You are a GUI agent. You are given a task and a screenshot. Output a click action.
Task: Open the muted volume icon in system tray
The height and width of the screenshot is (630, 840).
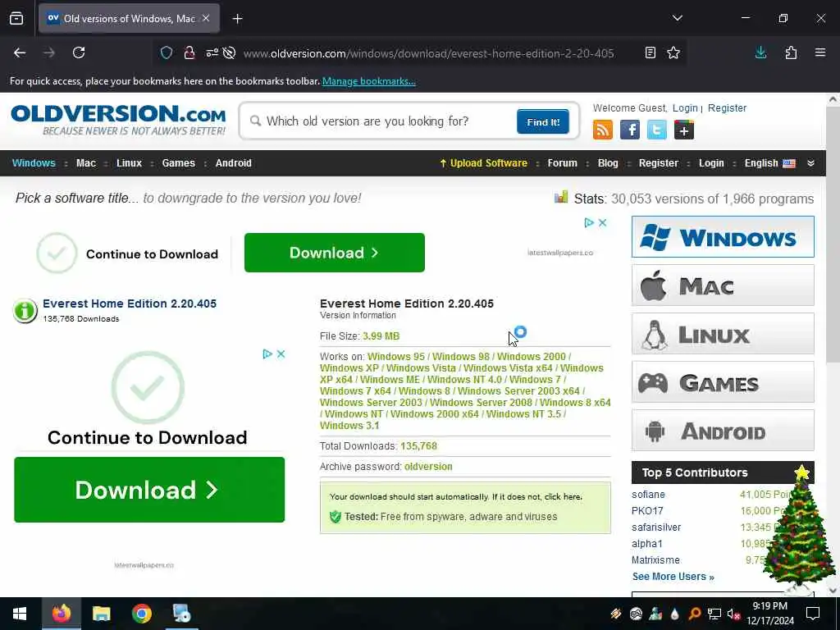point(733,614)
